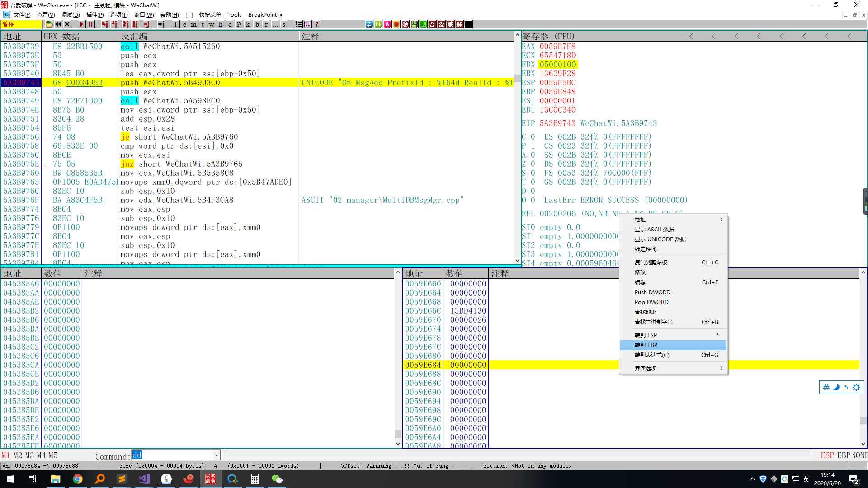Image resolution: width=868 pixels, height=488 pixels.
Task: Open the Tools menu
Action: [x=234, y=14]
